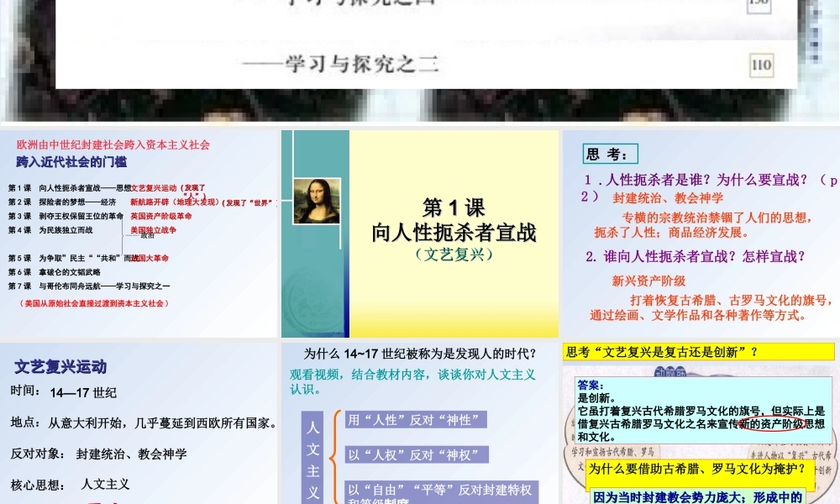Click text 时间：14—17世纪

click(63, 392)
